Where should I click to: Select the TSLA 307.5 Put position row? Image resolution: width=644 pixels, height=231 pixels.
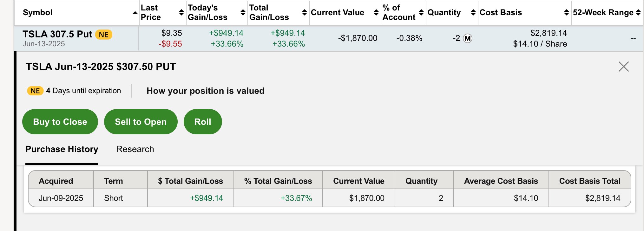click(328, 38)
